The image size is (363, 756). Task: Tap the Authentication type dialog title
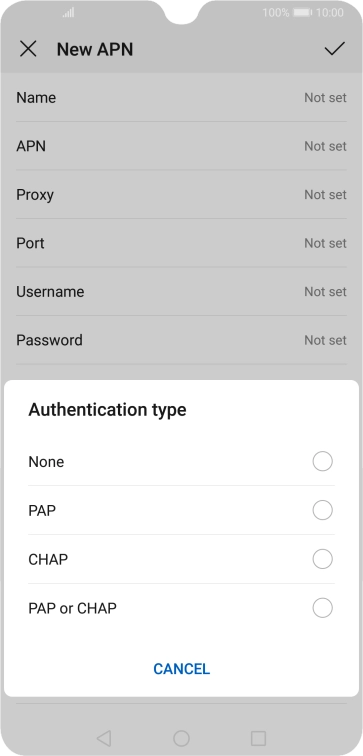(x=107, y=410)
